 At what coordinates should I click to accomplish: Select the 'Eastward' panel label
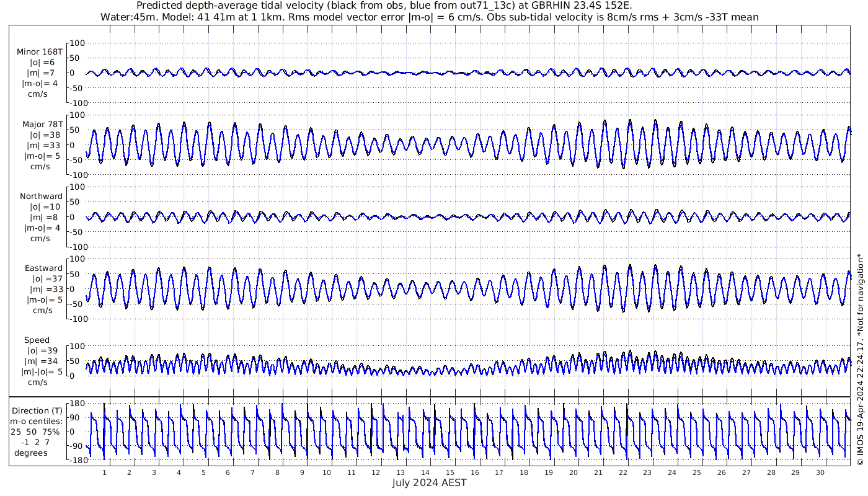(43, 268)
